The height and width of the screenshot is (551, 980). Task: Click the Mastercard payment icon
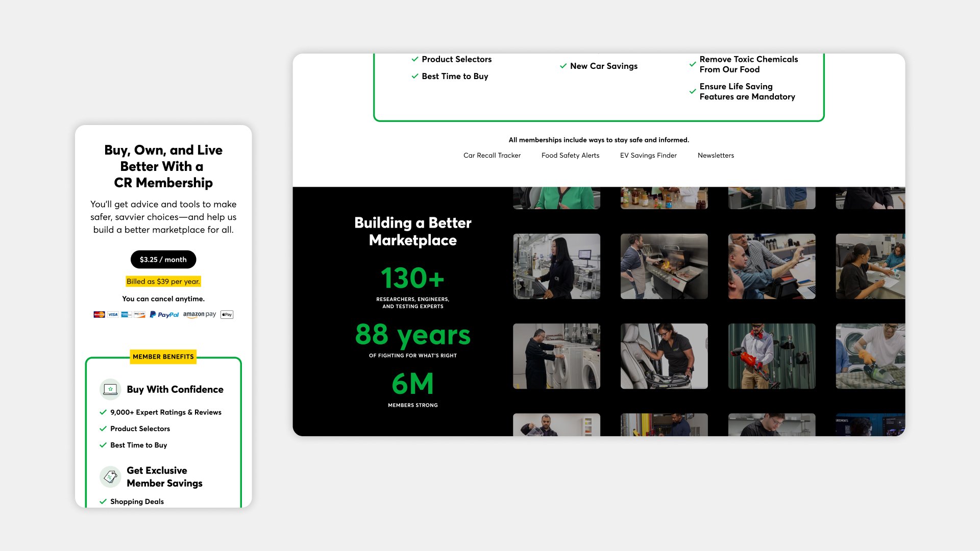tap(99, 315)
